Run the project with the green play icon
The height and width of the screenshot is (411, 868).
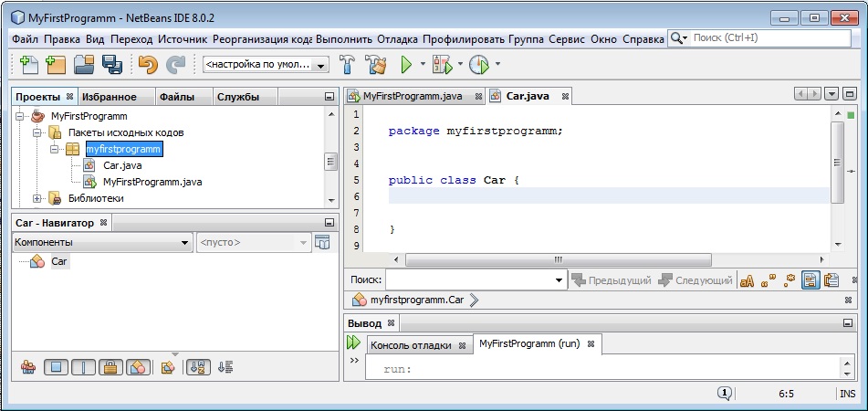(x=406, y=65)
